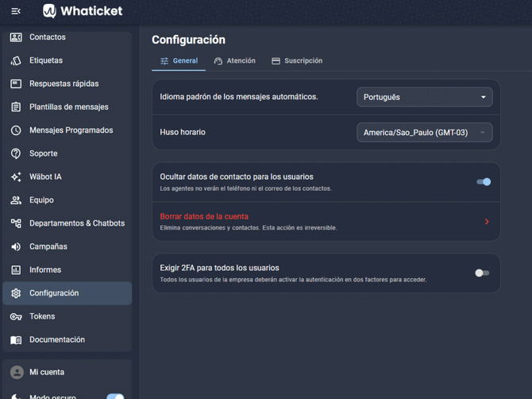Go to Mensajes Programados
This screenshot has width=532, height=399.
tap(67, 130)
